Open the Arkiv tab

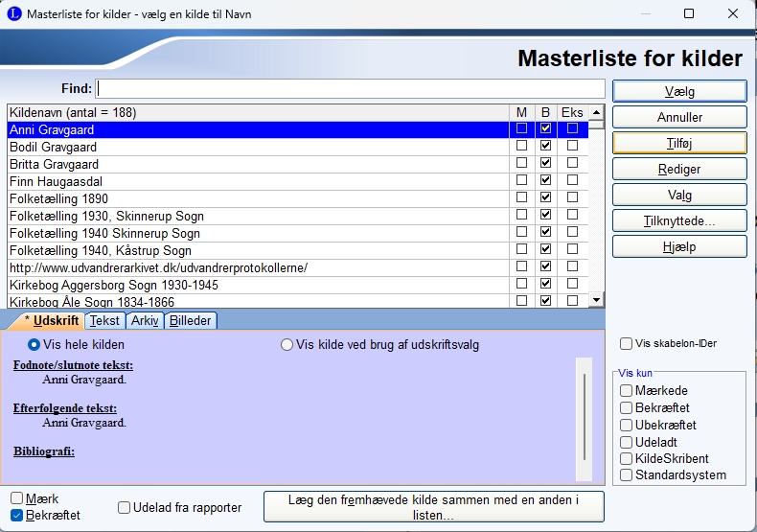(145, 320)
